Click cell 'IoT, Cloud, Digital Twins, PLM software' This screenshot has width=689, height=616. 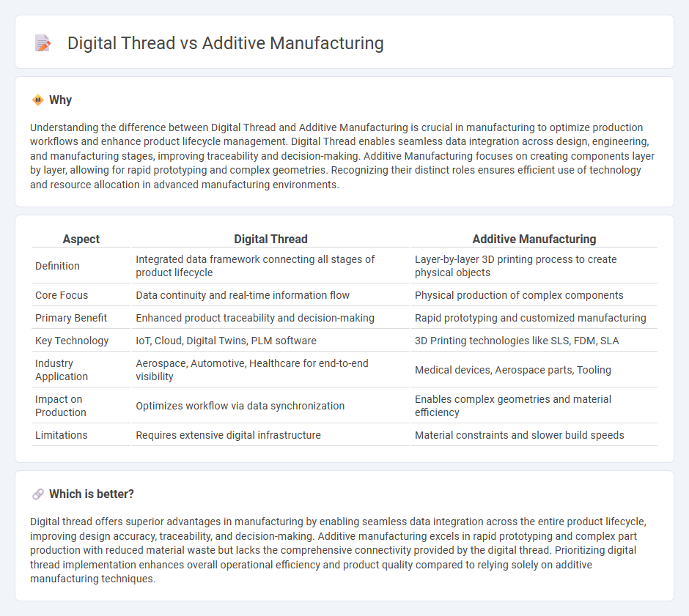tap(270, 341)
